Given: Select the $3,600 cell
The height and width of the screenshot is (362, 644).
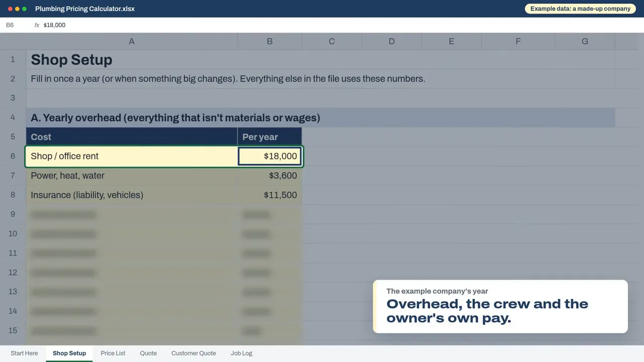Looking at the screenshot, I should 270,175.
